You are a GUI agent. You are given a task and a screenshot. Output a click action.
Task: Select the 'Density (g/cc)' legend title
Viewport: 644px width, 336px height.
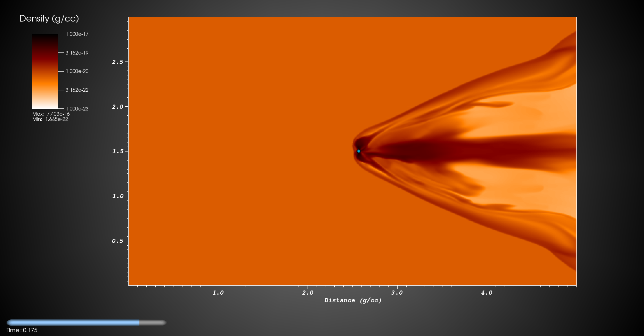coord(49,18)
